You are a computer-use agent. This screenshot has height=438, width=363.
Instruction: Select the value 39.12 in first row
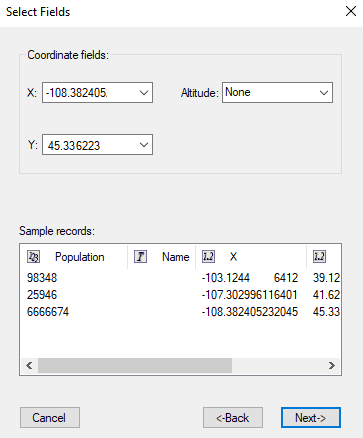(326, 278)
